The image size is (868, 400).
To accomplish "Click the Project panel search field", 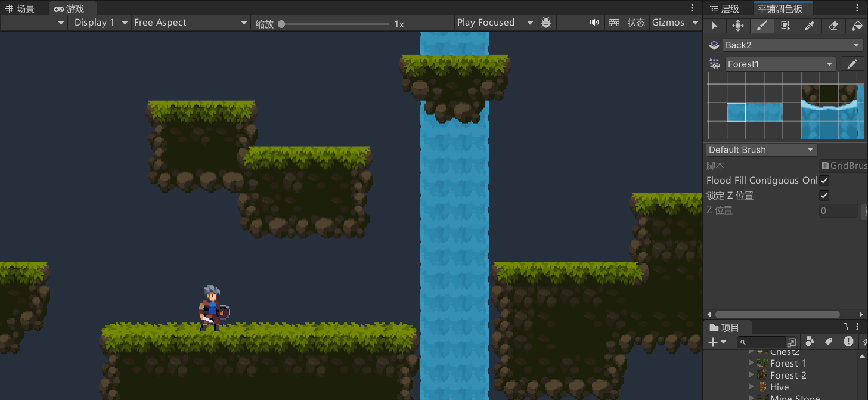I will 763,342.
